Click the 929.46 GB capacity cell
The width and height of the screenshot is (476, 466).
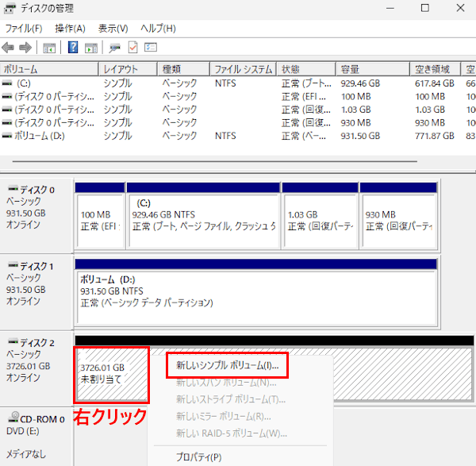(x=360, y=83)
